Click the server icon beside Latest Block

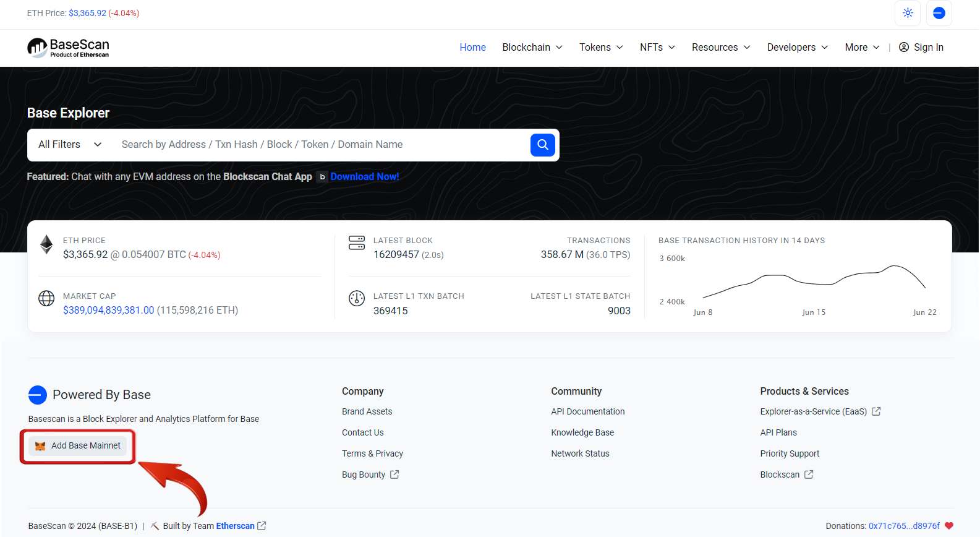(x=357, y=243)
